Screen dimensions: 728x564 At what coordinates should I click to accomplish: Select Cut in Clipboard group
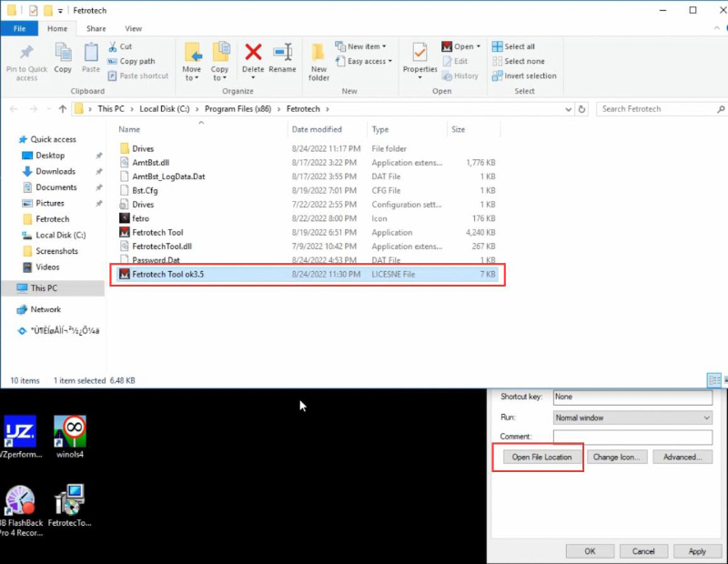tap(120, 46)
